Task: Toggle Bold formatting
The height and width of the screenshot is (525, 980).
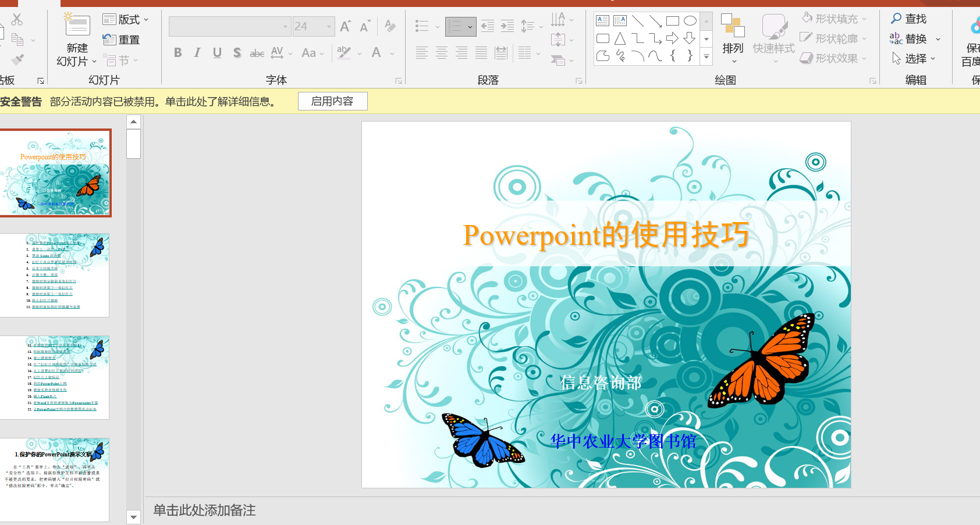Action: point(178,53)
